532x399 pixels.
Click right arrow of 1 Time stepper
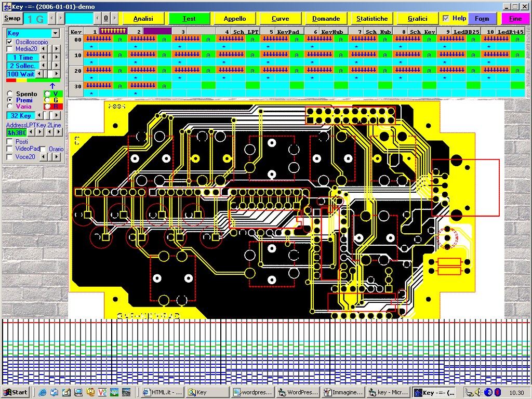(57, 57)
